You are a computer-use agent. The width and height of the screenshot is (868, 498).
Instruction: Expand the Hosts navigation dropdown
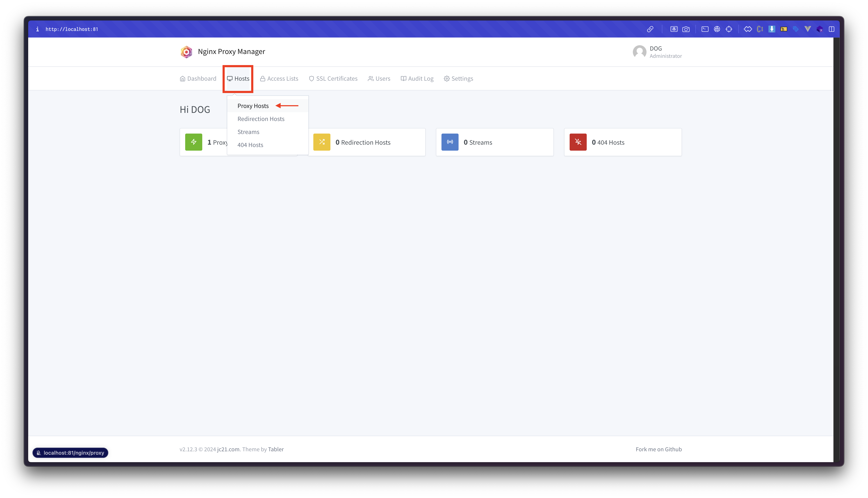tap(238, 79)
